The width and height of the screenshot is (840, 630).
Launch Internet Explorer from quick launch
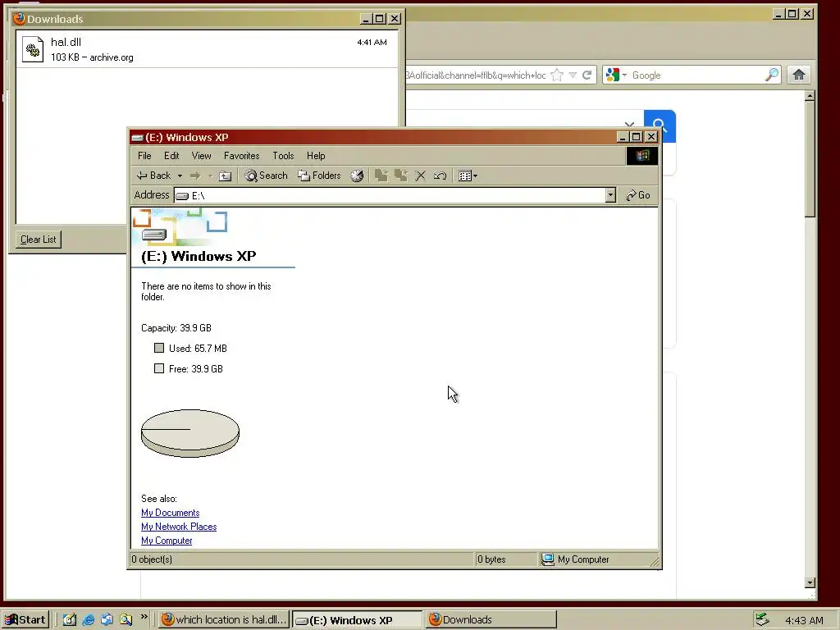click(89, 620)
